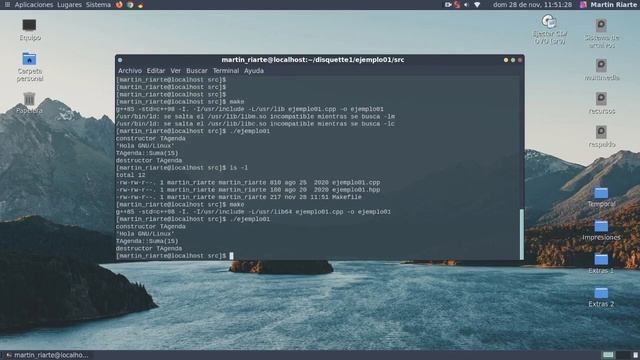
Task: Open the Impresiones folder icon
Action: [601, 226]
